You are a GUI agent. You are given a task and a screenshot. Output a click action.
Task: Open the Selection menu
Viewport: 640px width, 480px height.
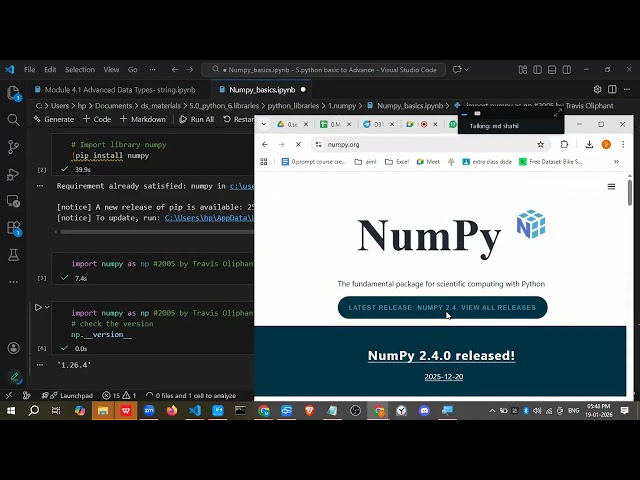[80, 70]
